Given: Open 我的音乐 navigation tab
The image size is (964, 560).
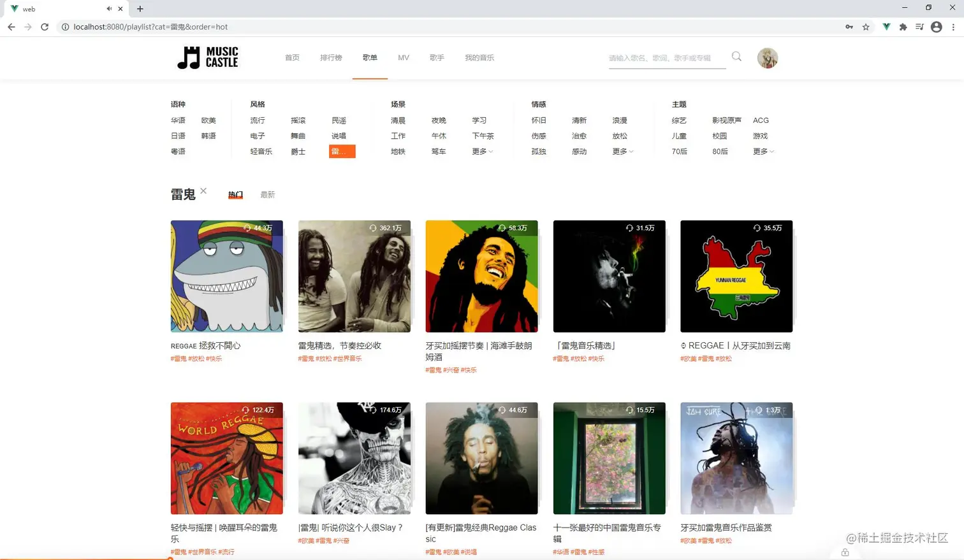Looking at the screenshot, I should tap(479, 57).
